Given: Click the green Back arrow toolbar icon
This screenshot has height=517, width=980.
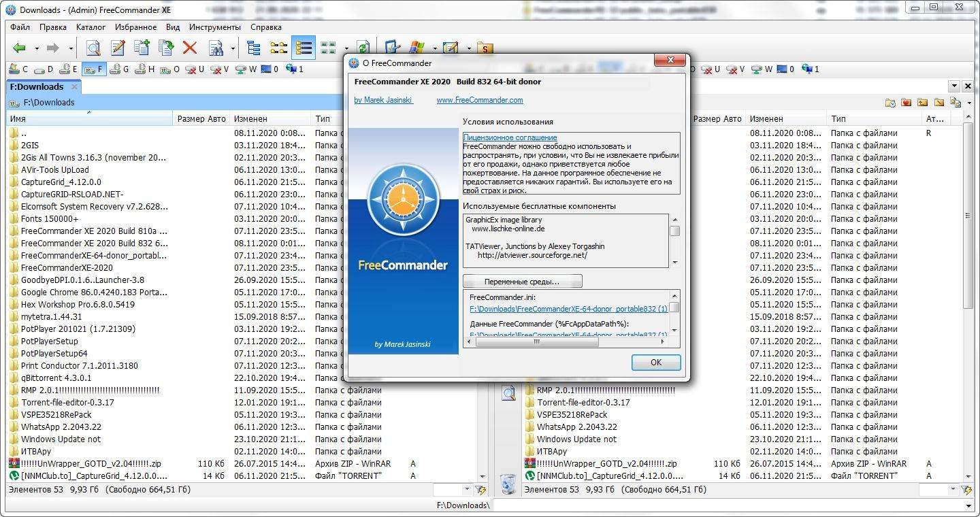Looking at the screenshot, I should [20, 48].
